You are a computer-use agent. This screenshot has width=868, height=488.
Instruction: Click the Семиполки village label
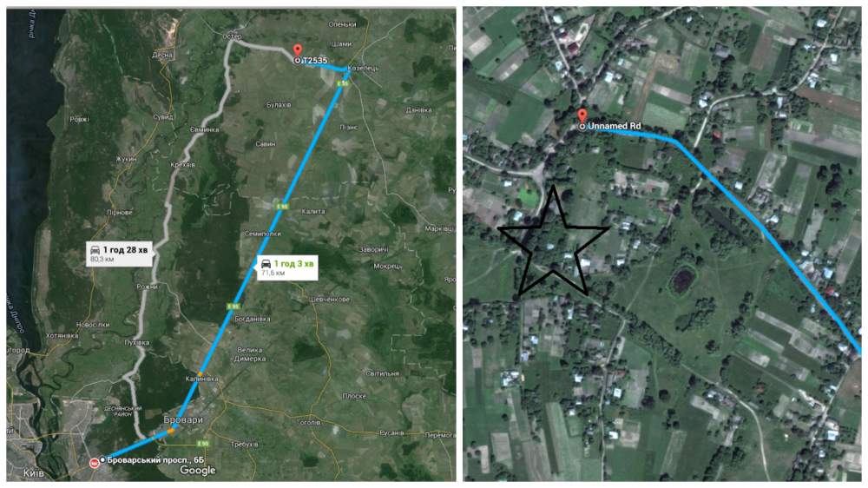coord(262,234)
